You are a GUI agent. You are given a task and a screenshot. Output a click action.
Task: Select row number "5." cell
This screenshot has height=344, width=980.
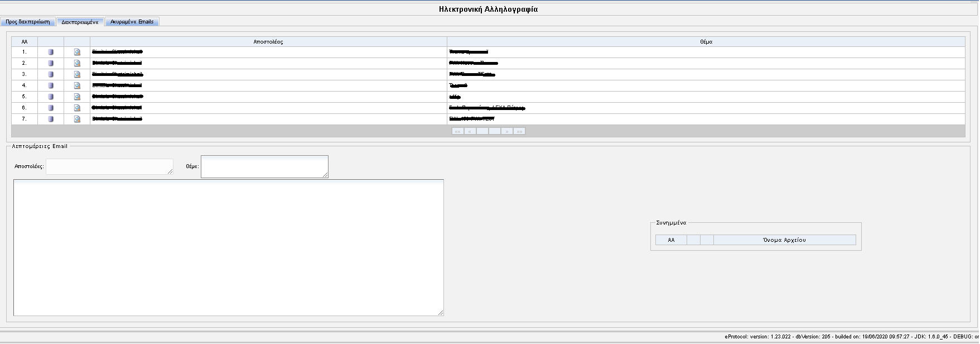[x=25, y=97]
